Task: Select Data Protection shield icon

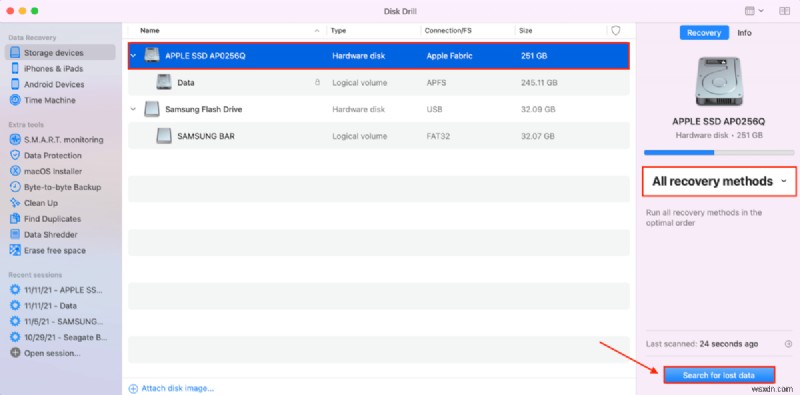Action: point(15,156)
